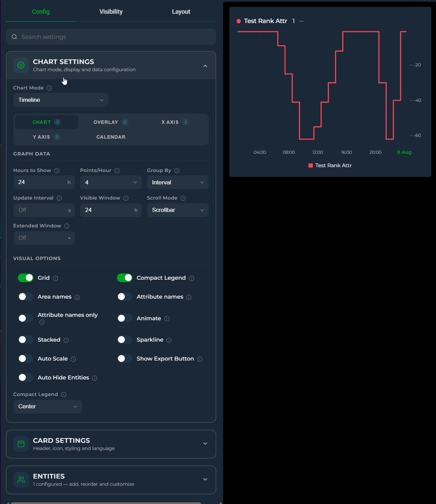Enable the Area names toggle
436x504 pixels.
(25, 297)
